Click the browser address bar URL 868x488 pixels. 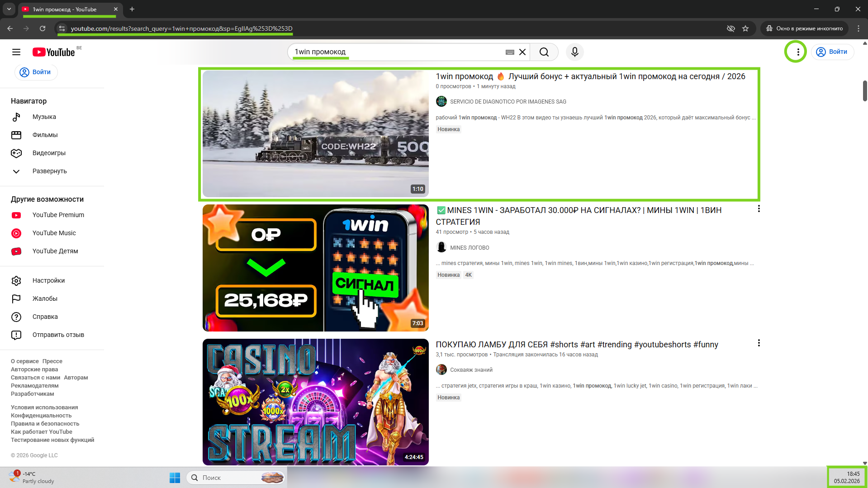pyautogui.click(x=181, y=28)
